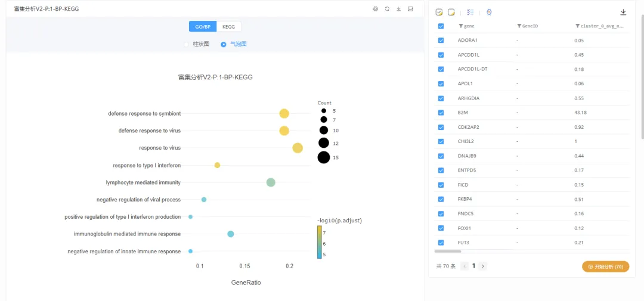Open the checklist column selection icon
Screen dimensions: 644x301
470,13
